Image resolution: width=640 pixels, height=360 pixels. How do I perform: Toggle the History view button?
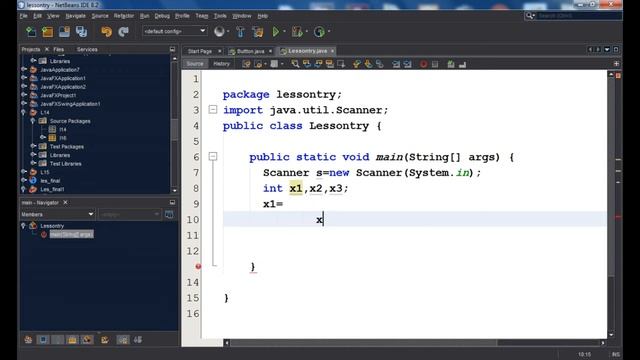pyautogui.click(x=221, y=64)
